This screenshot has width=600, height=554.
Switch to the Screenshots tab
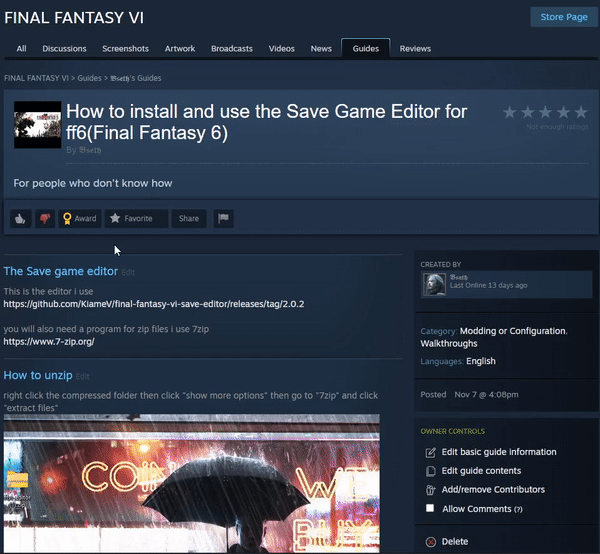126,49
